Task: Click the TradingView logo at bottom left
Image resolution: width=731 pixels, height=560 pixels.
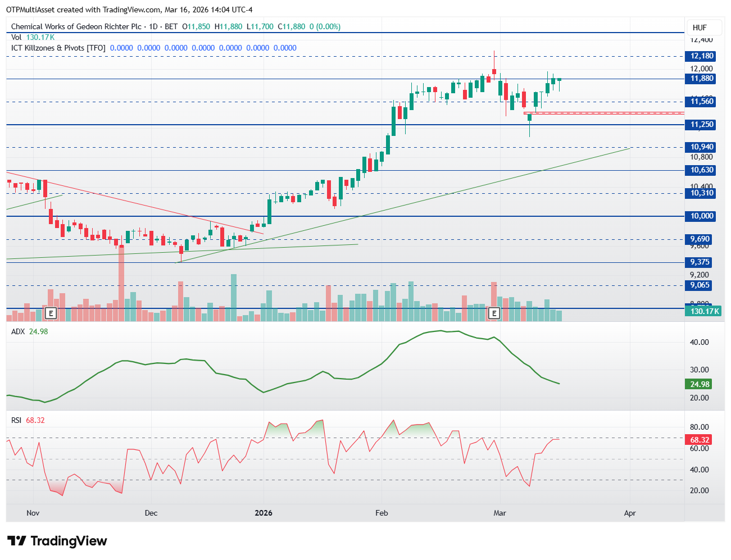Action: pos(57,541)
